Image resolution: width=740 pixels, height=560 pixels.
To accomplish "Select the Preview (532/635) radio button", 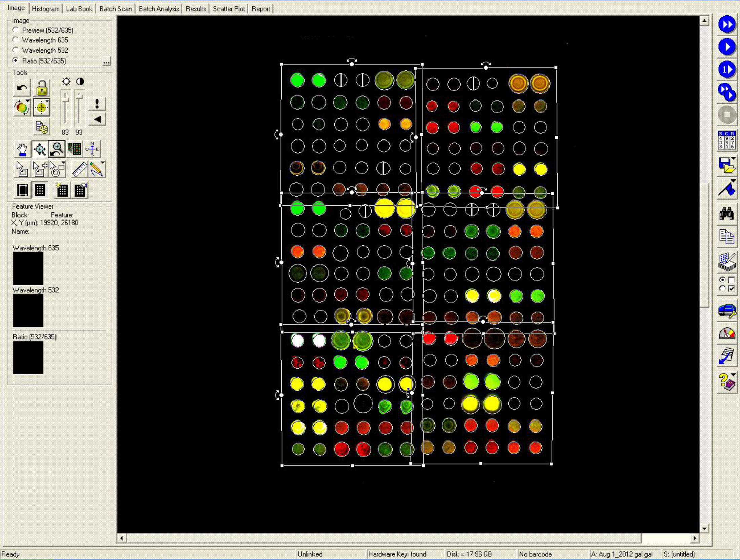I will pyautogui.click(x=16, y=30).
